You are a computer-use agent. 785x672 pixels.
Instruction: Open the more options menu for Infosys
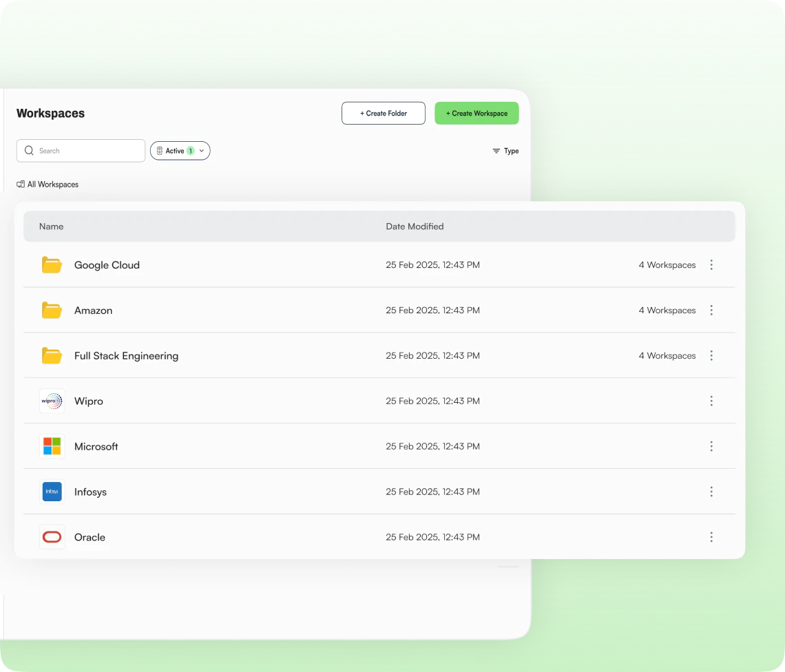pos(711,492)
